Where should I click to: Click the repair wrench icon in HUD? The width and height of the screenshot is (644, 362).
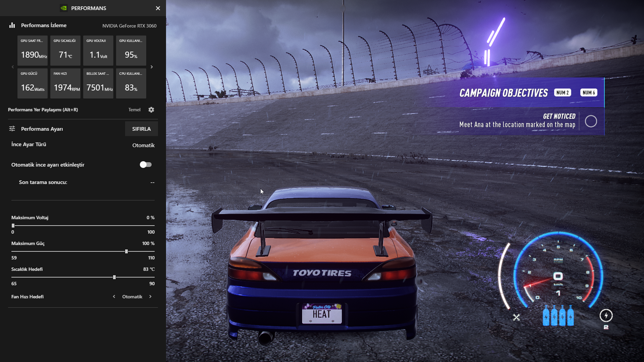pyautogui.click(x=516, y=317)
